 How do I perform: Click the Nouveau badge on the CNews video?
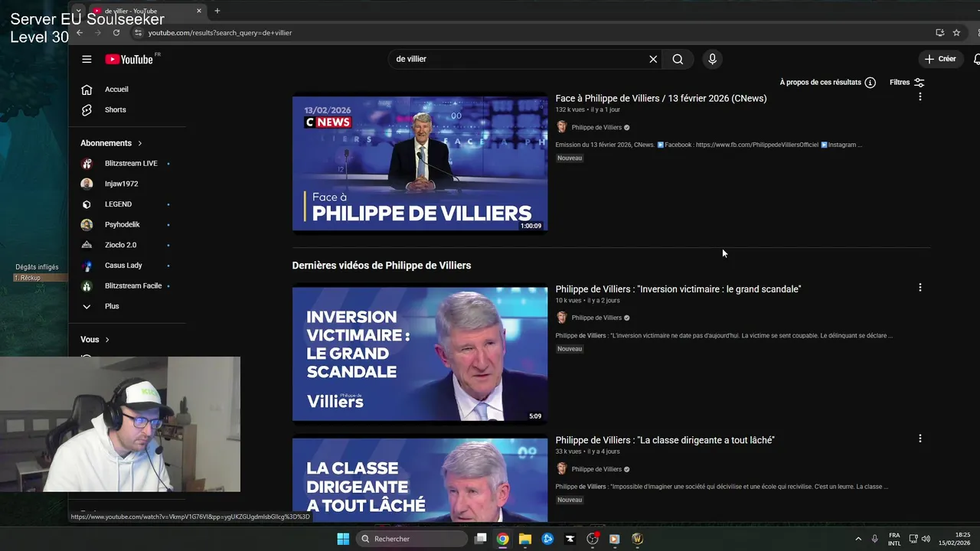click(x=570, y=158)
